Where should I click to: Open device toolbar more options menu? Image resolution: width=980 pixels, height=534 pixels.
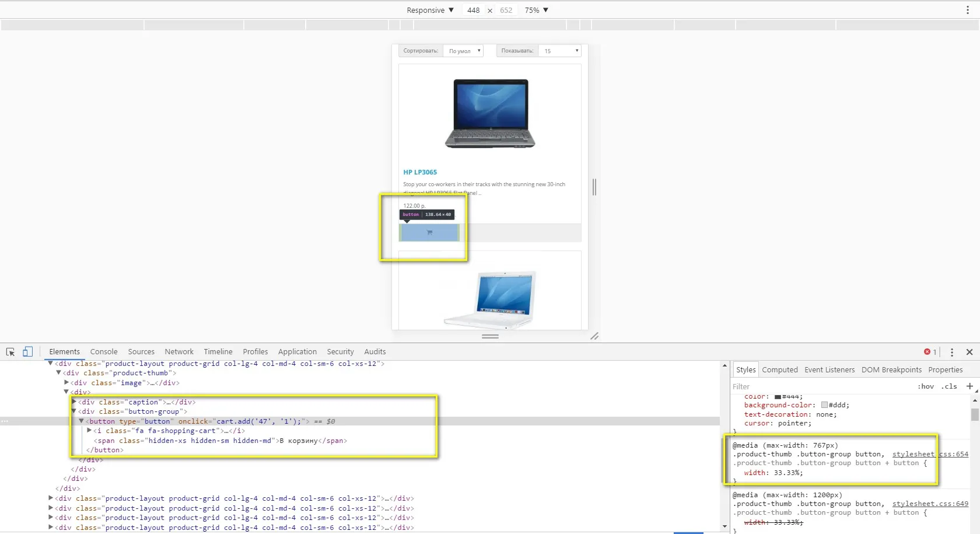[967, 10]
